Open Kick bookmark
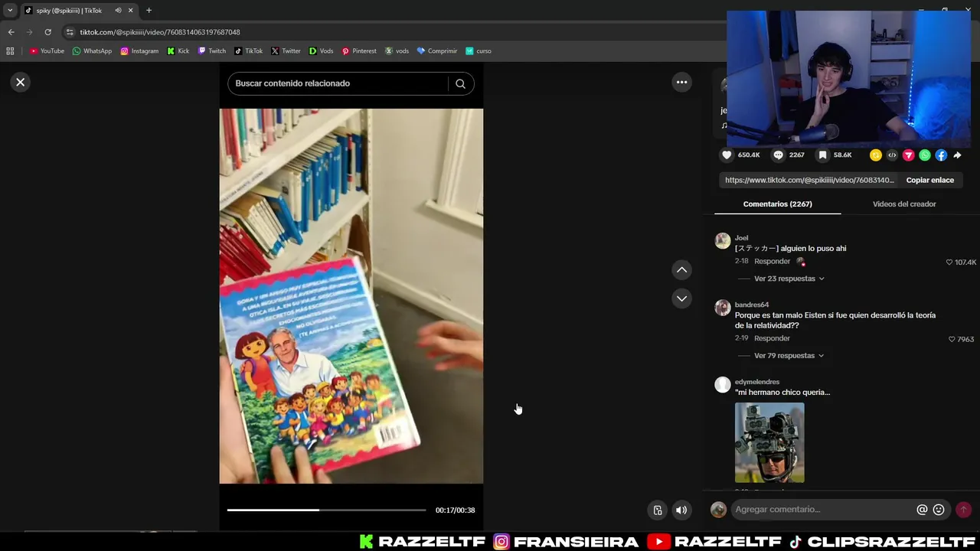The height and width of the screenshot is (551, 980). click(x=178, y=51)
